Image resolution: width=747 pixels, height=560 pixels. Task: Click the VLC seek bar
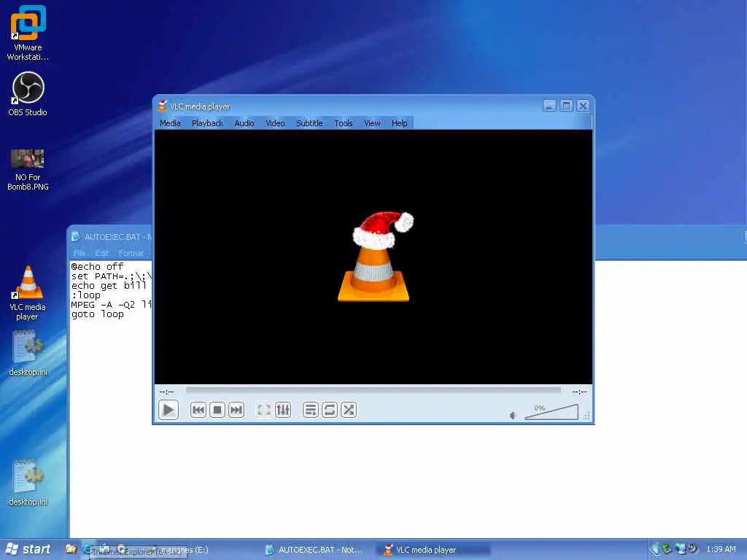coord(373,391)
